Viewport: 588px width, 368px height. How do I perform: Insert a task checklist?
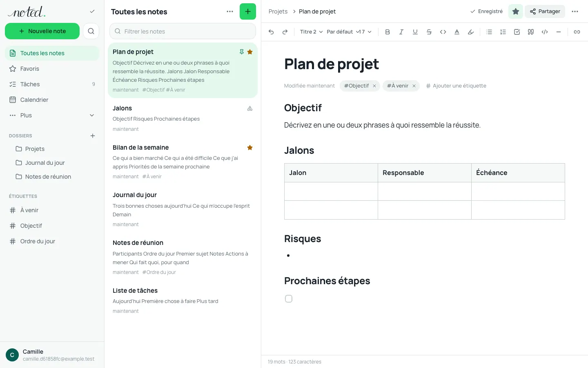click(517, 32)
